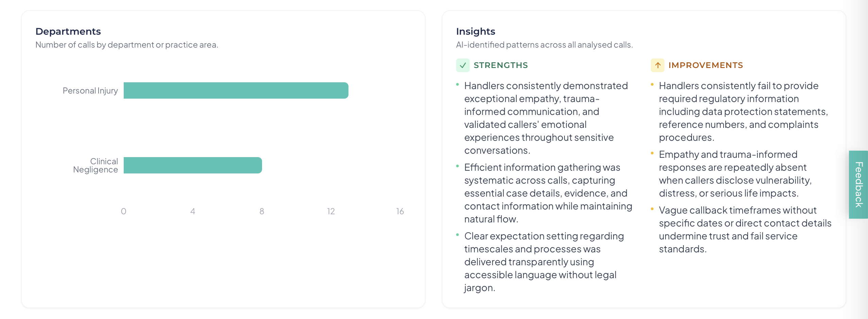Viewport: 868px width, 319px height.
Task: Click the orange bullet before the empathy absence improvement
Action: (x=652, y=153)
